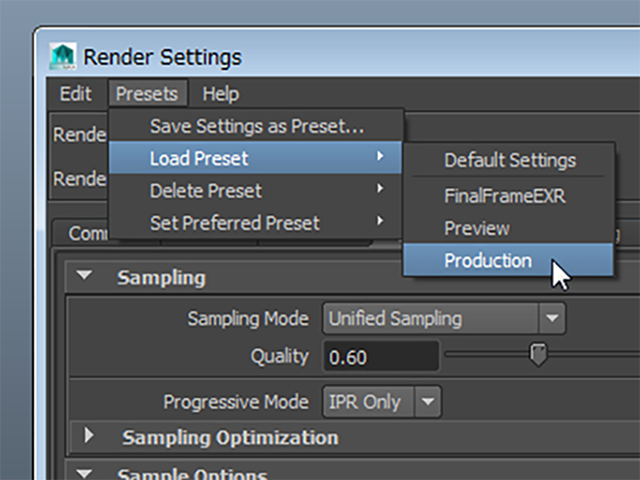This screenshot has height=480, width=640.
Task: Collapse the Sampling section
Action: 84,276
